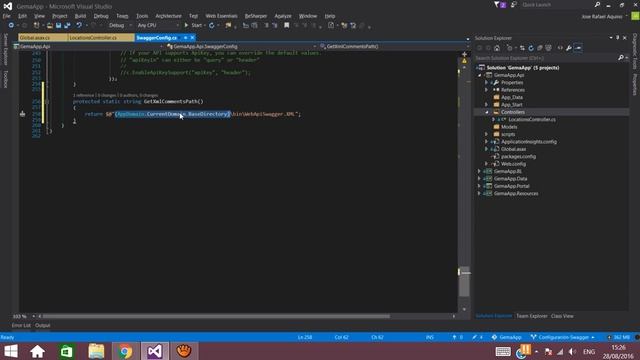Click the Undo toolbar arrow
The width and height of the screenshot is (640, 360).
point(79,25)
